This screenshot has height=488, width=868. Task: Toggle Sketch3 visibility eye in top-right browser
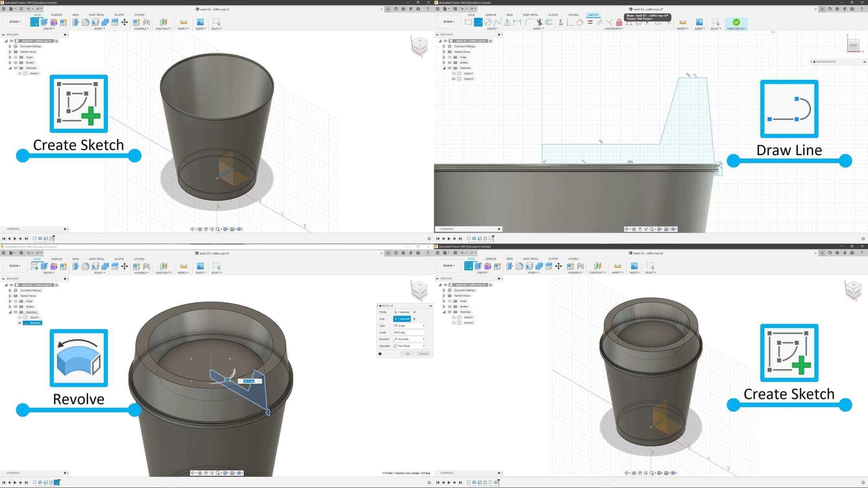[454, 79]
